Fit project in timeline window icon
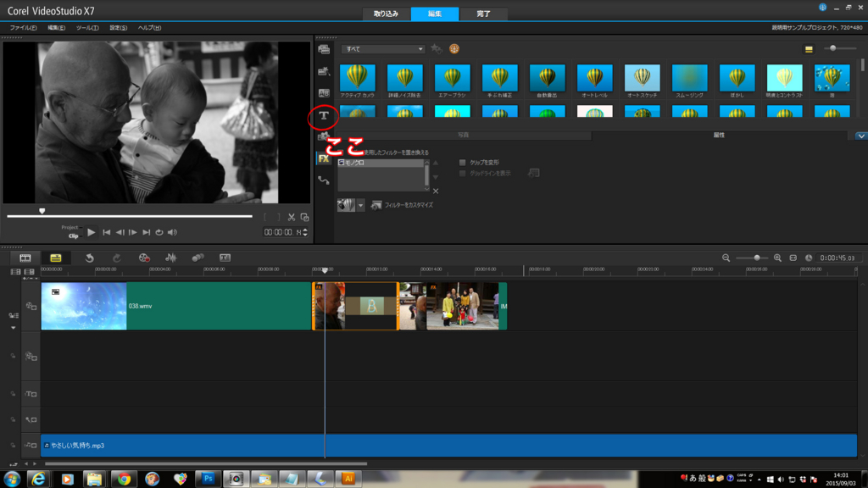 click(x=793, y=258)
